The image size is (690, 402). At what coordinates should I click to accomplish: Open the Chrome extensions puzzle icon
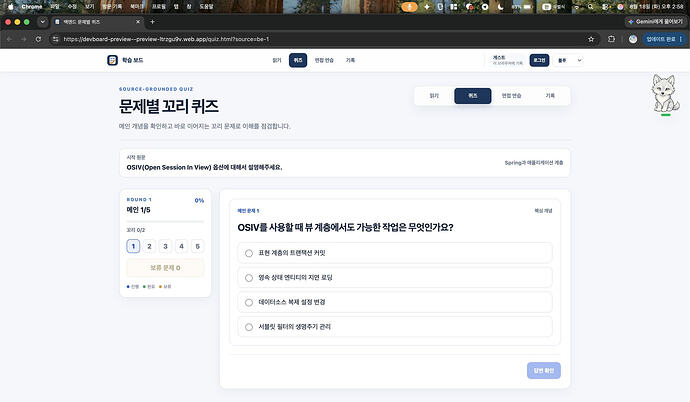pos(611,39)
